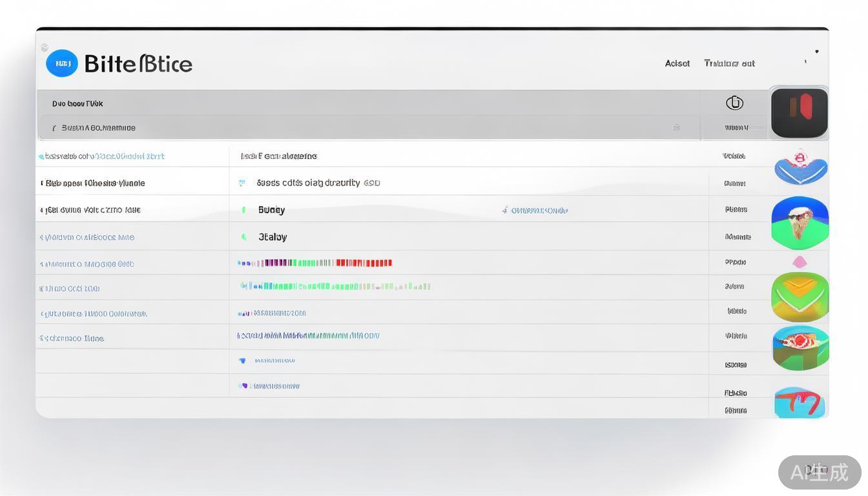Open the 'Trakiaro out' menu item
868x496 pixels.
[729, 63]
